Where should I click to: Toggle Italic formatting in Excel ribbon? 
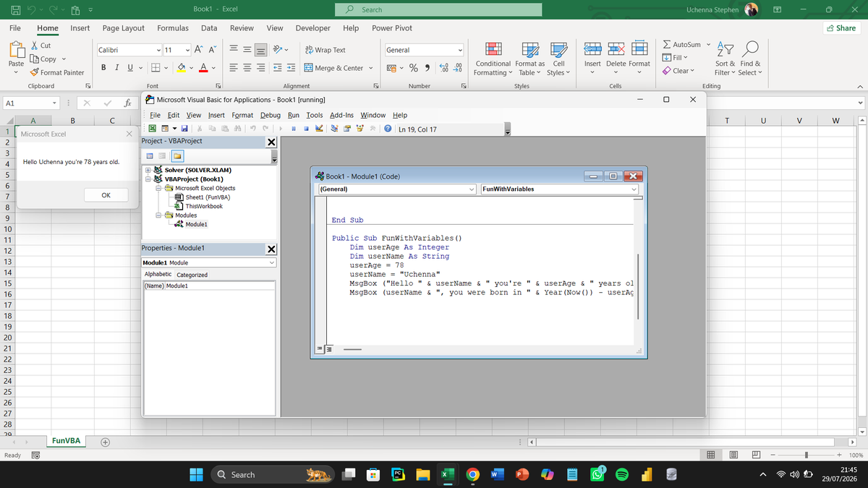(x=117, y=68)
